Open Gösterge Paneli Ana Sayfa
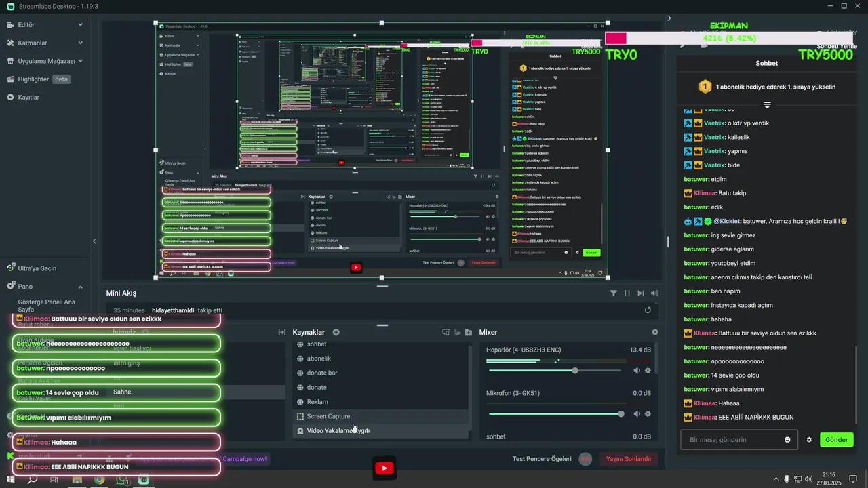 click(x=47, y=306)
